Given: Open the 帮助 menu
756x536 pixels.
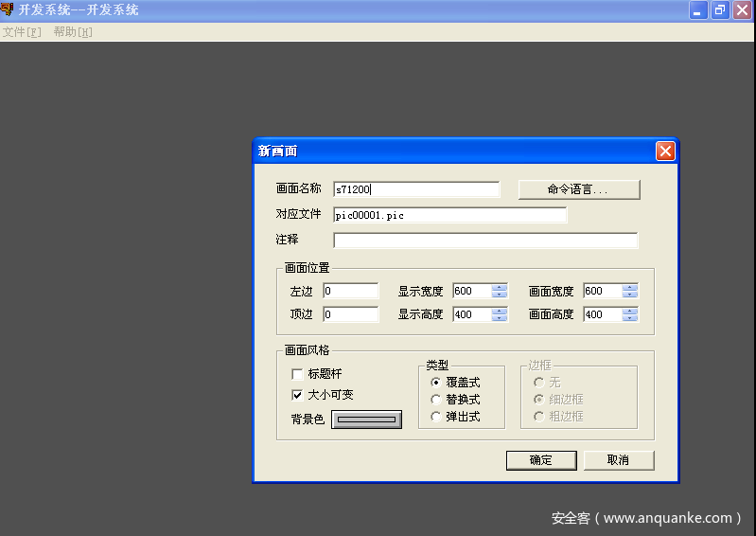Looking at the screenshot, I should click(72, 32).
